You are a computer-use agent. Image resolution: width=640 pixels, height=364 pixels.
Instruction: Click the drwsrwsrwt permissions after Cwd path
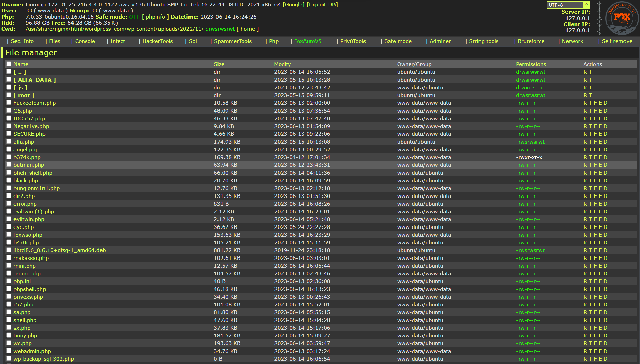pyautogui.click(x=220, y=29)
